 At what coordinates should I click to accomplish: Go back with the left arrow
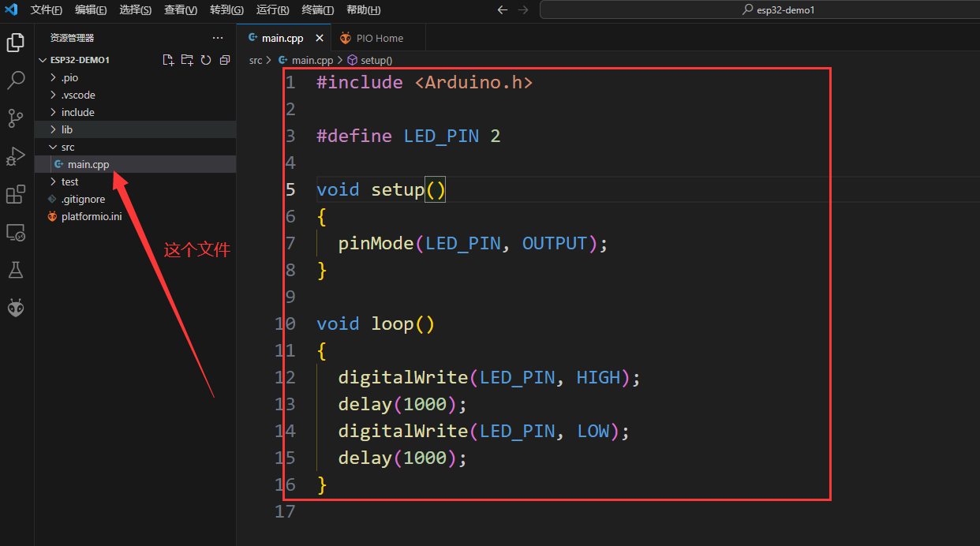tap(503, 9)
